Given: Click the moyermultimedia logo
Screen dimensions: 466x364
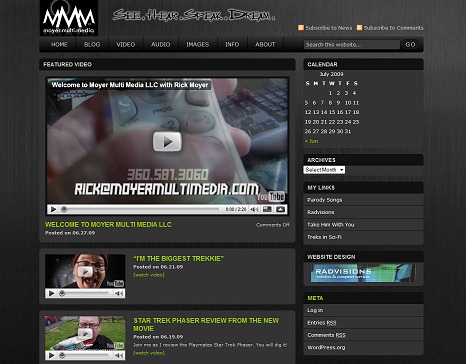Looking at the screenshot, I should pyautogui.click(x=69, y=18).
